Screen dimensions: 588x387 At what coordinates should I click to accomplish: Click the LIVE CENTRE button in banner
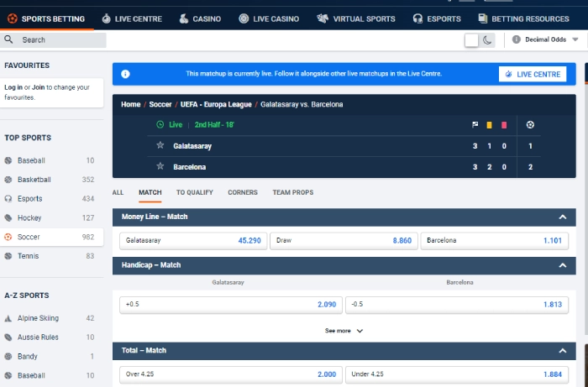tap(533, 74)
